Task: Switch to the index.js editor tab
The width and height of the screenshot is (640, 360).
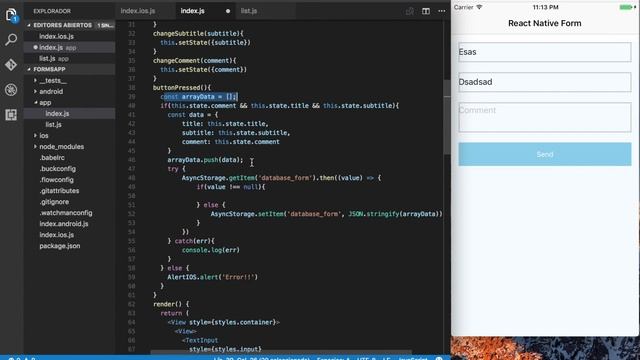Action: pyautogui.click(x=205, y=11)
